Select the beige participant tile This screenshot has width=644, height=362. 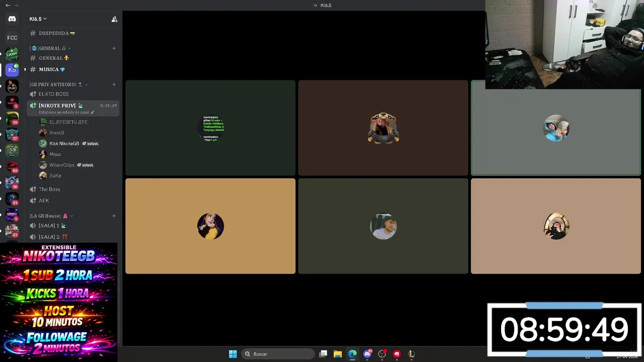pyautogui.click(x=556, y=226)
